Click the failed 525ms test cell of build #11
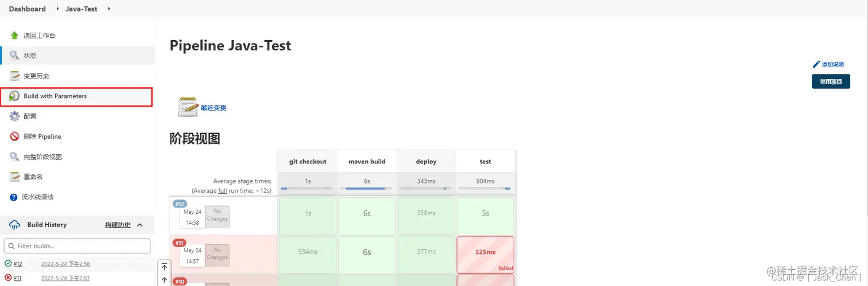Image resolution: width=868 pixels, height=286 pixels. coord(485,255)
